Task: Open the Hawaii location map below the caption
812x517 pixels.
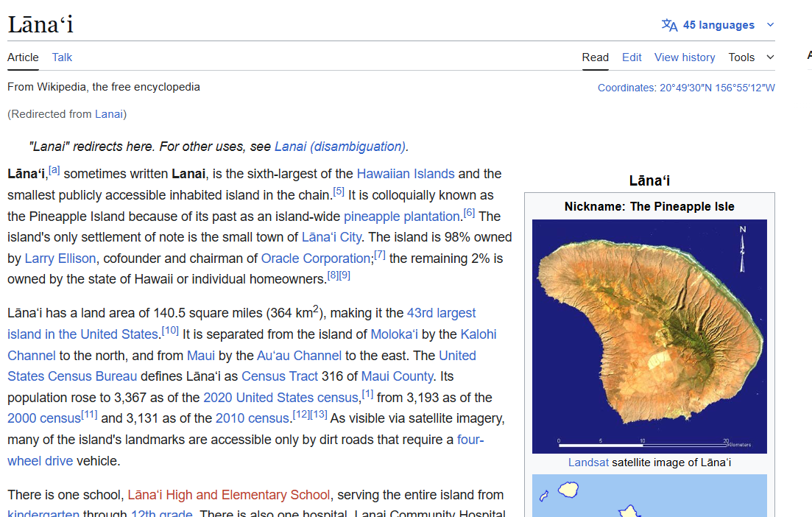Action: [649, 496]
